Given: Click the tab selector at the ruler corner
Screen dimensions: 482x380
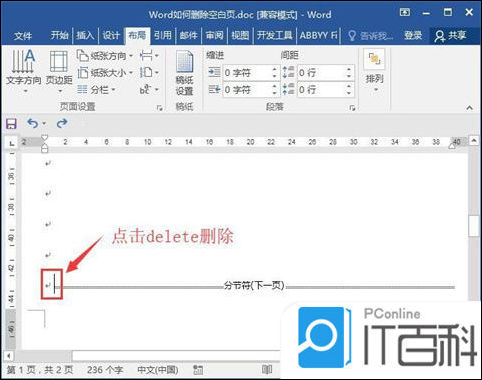Looking at the screenshot, I should pyautogui.click(x=12, y=143).
